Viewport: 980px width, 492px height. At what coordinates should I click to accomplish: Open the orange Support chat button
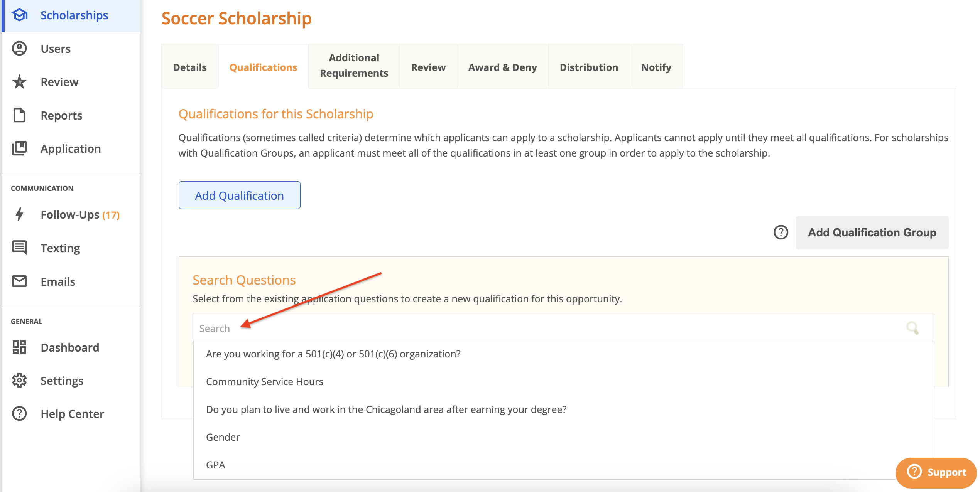coord(936,472)
